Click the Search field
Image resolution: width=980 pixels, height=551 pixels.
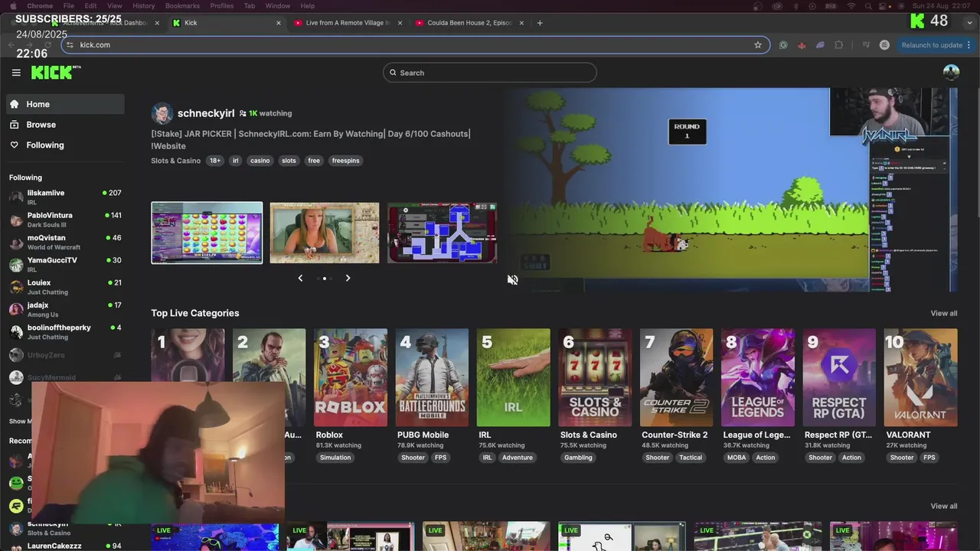coord(490,73)
